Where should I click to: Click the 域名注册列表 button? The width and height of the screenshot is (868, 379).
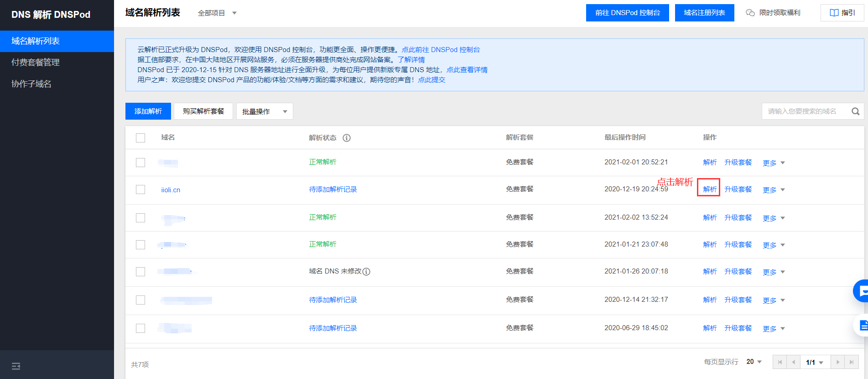(704, 13)
